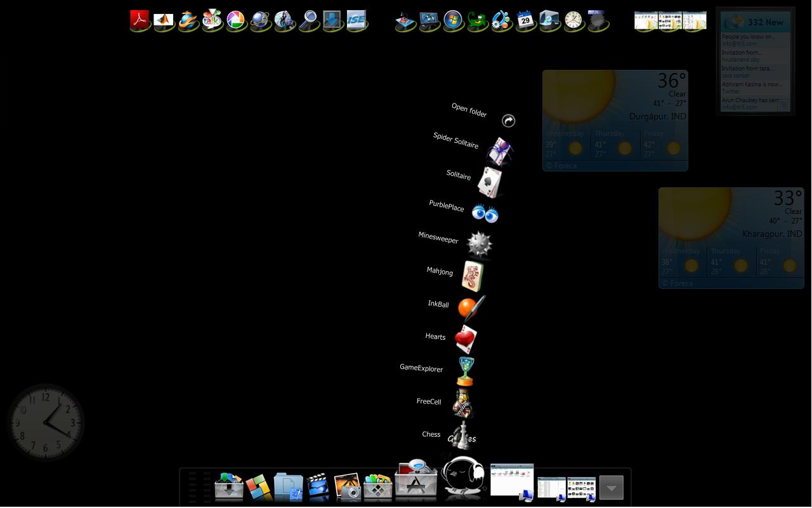Start Minesweeper from the games stack

480,244
